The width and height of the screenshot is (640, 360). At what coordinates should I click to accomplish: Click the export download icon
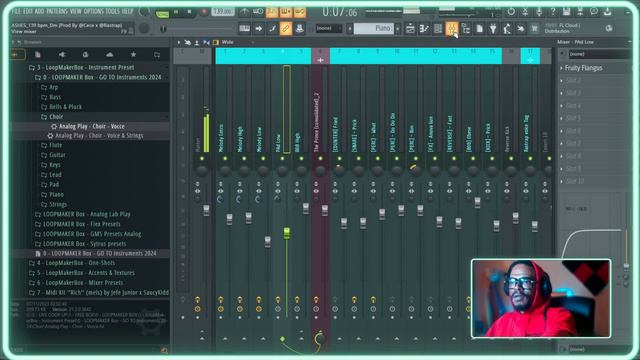point(607,12)
